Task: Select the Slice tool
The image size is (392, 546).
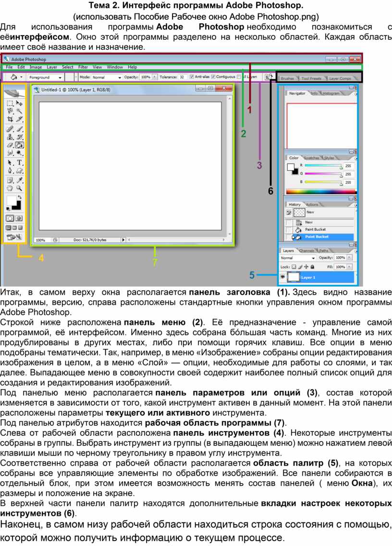Action: 20,119
